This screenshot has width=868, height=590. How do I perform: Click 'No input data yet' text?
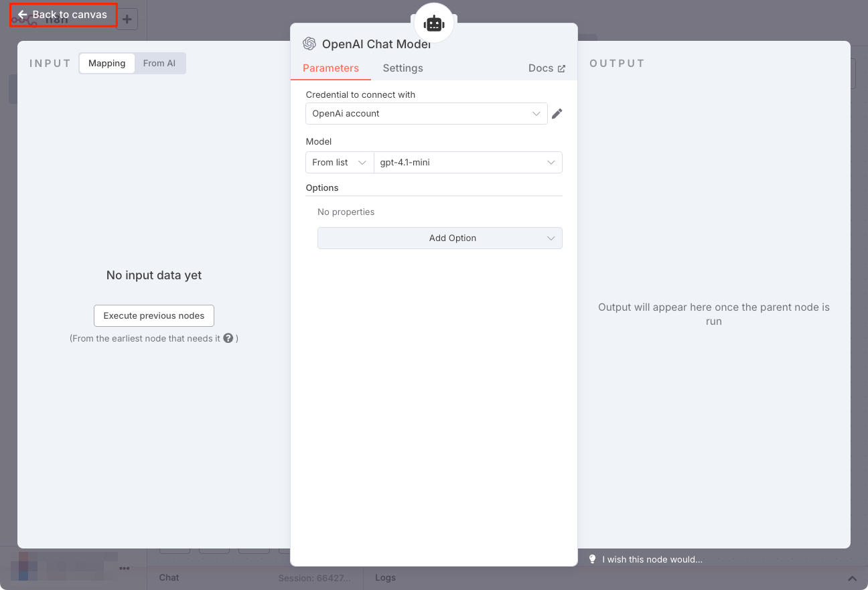(x=154, y=275)
